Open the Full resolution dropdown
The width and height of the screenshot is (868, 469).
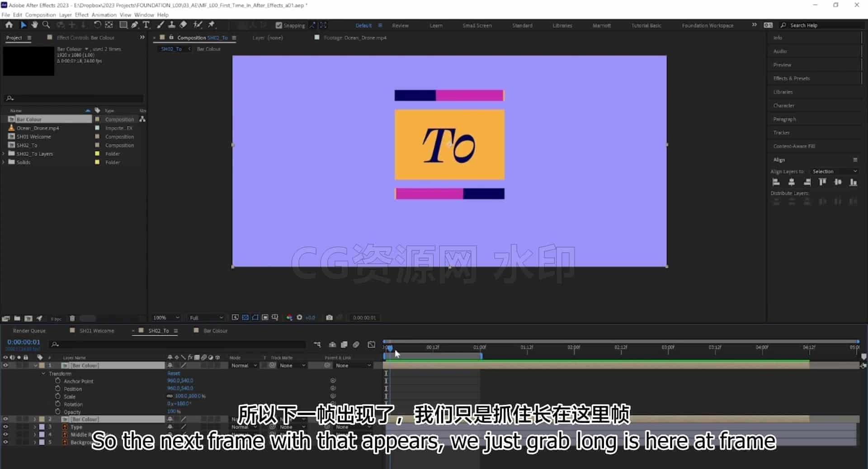206,318
